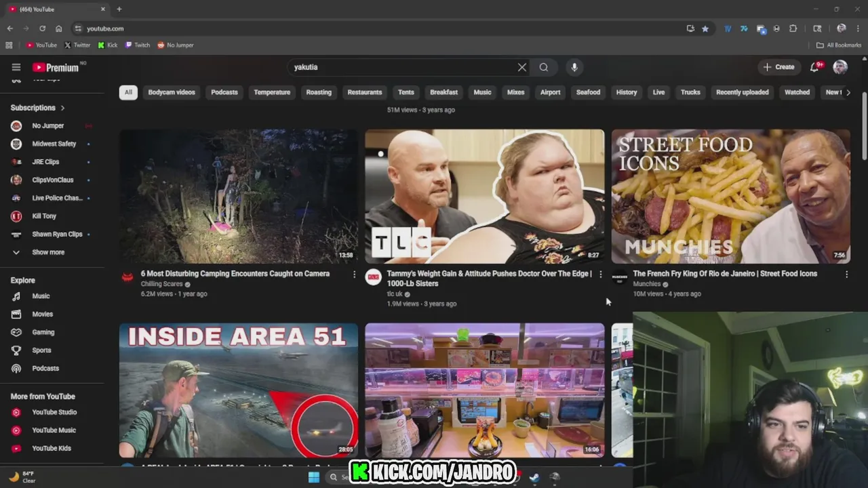Image resolution: width=868 pixels, height=488 pixels.
Task: Select the Roasting chip
Action: click(x=319, y=92)
